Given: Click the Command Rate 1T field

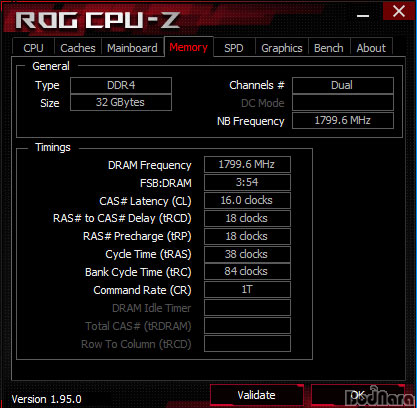Looking at the screenshot, I should coord(247,289).
